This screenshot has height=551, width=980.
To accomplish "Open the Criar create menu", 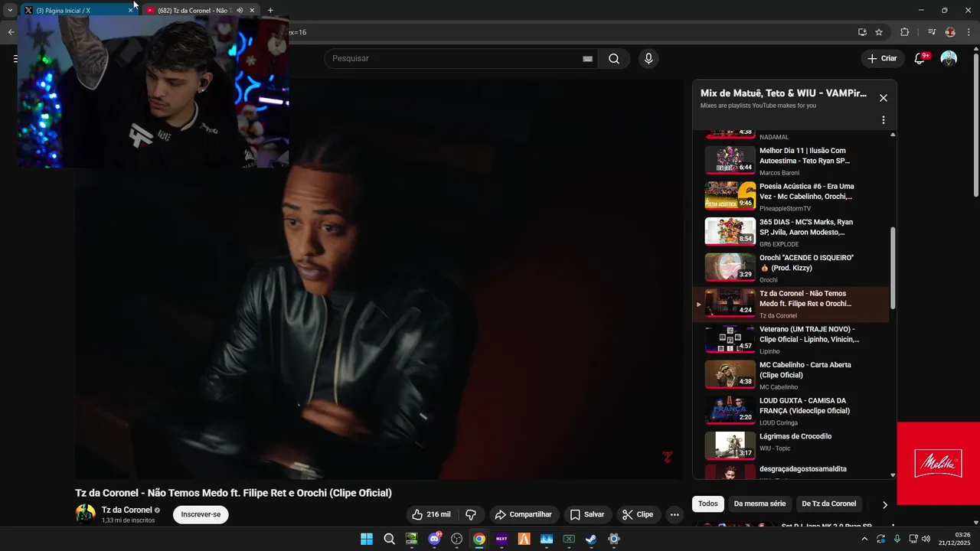I will [x=882, y=59].
